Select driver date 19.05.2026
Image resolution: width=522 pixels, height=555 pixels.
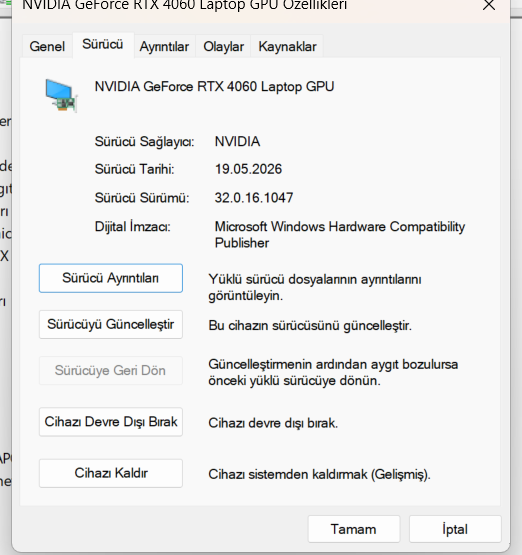pyautogui.click(x=248, y=169)
